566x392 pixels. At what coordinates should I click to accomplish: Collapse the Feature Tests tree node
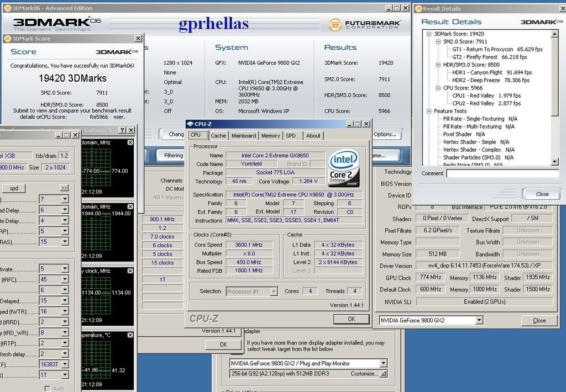pos(429,111)
